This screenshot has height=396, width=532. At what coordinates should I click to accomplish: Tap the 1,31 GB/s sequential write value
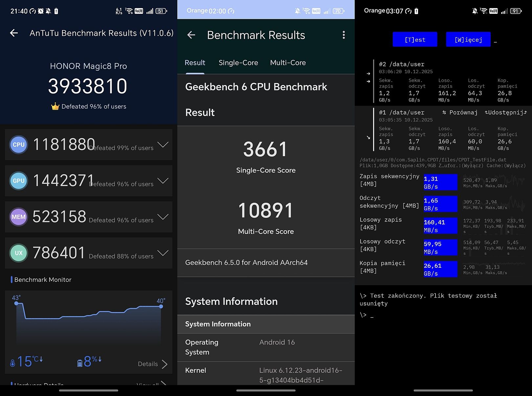point(440,182)
